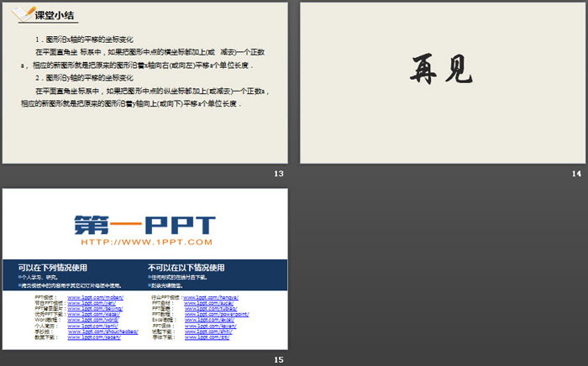
Task: Select slide 15 thumbnail with 第一PPT logo
Action: pyautogui.click(x=145, y=269)
